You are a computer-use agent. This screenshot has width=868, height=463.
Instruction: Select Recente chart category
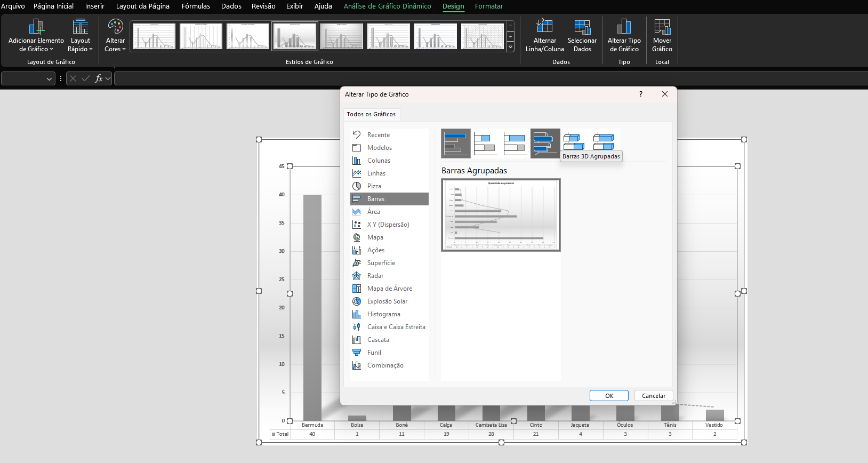tap(389, 135)
